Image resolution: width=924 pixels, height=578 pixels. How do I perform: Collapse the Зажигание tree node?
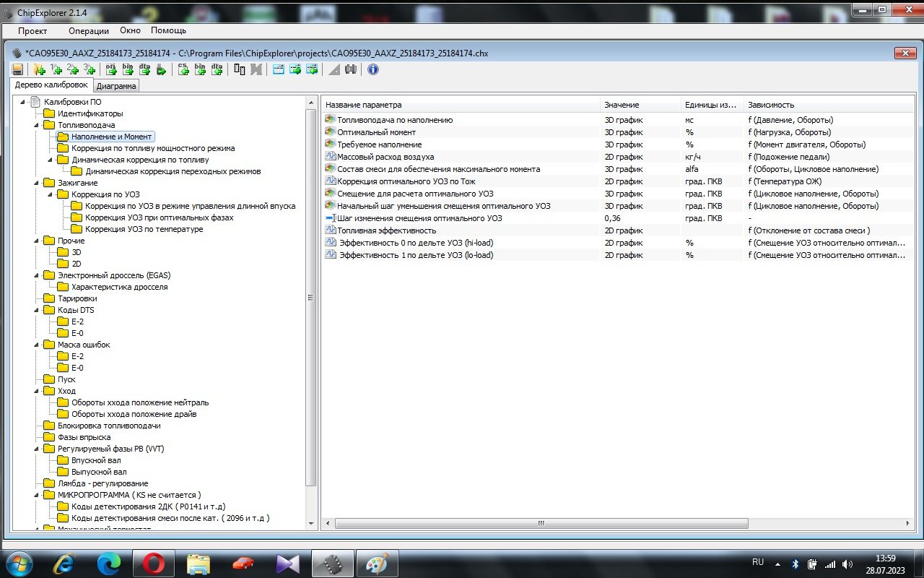pos(37,183)
